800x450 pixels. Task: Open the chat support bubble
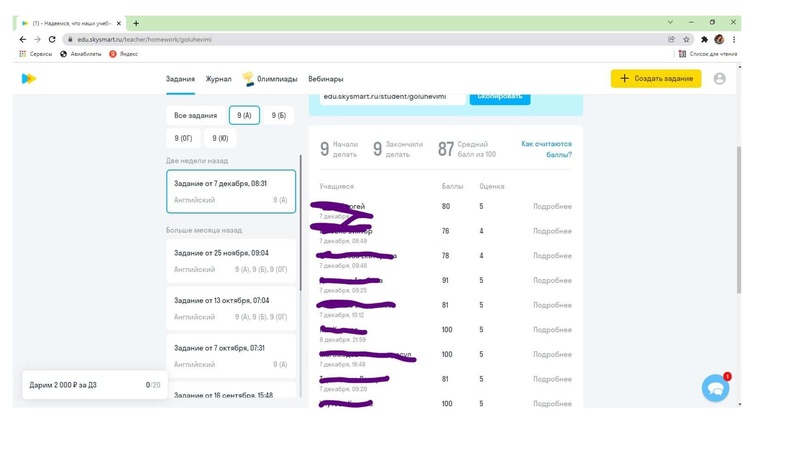tap(715, 388)
